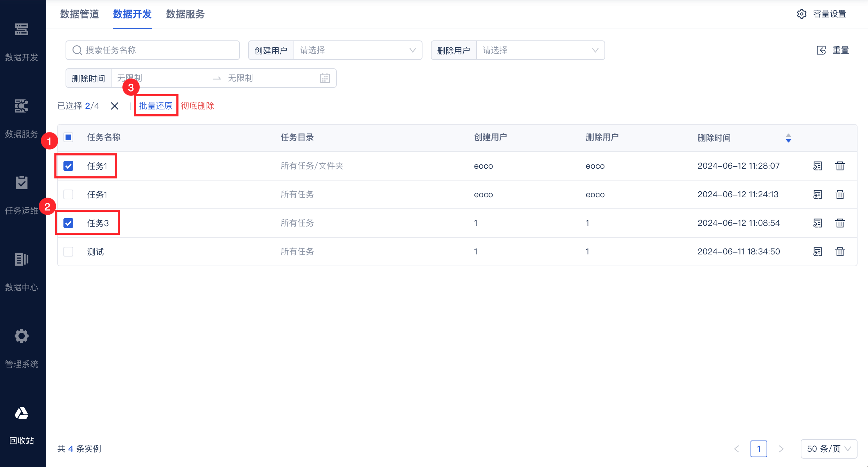Click 批量还原 to restore selected
Image resolution: width=868 pixels, height=467 pixels.
click(155, 106)
